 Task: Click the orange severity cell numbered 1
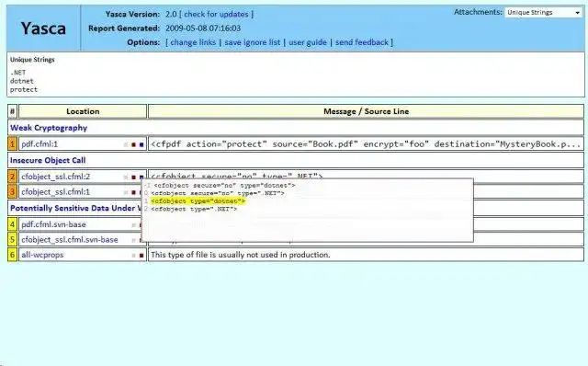(x=12, y=144)
